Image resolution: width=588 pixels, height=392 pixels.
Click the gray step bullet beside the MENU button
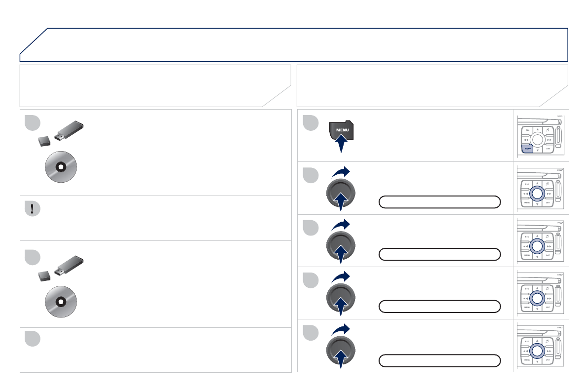pos(311,123)
